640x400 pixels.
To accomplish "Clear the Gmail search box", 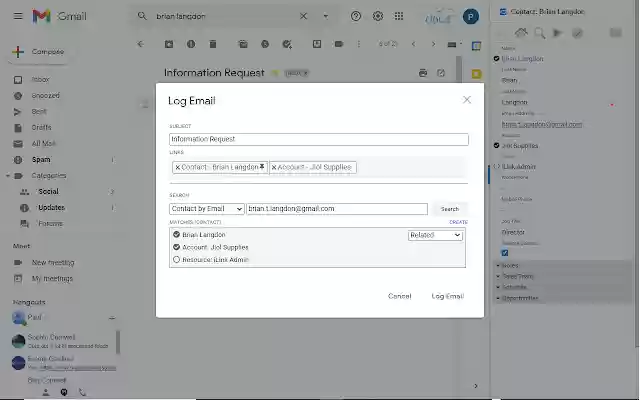I will tap(304, 16).
